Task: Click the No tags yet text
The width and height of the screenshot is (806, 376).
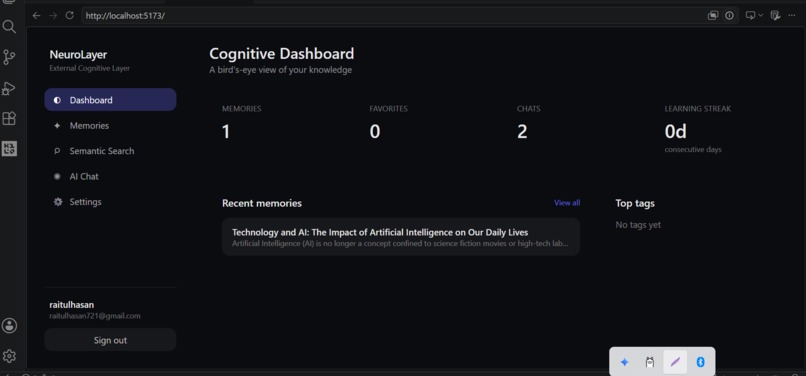Action: 638,225
